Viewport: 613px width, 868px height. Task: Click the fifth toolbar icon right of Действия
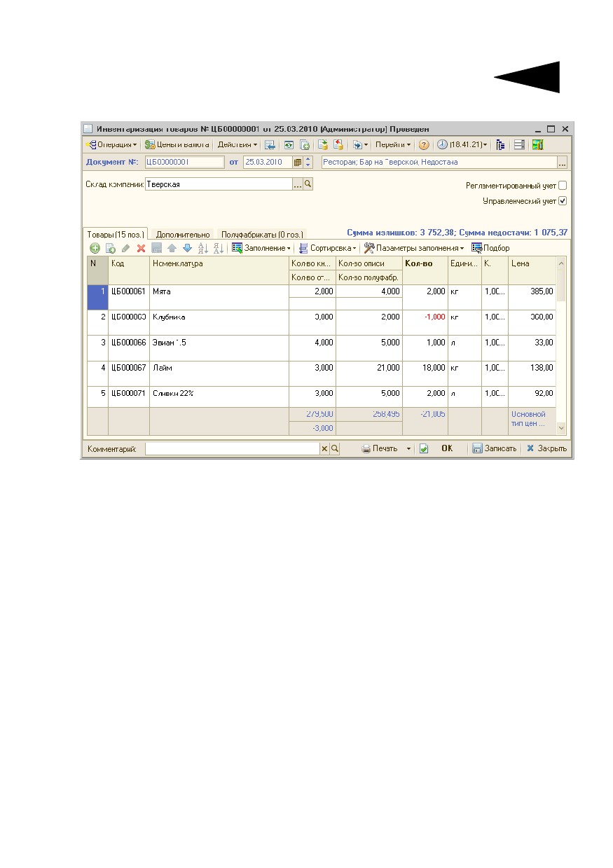(x=338, y=145)
